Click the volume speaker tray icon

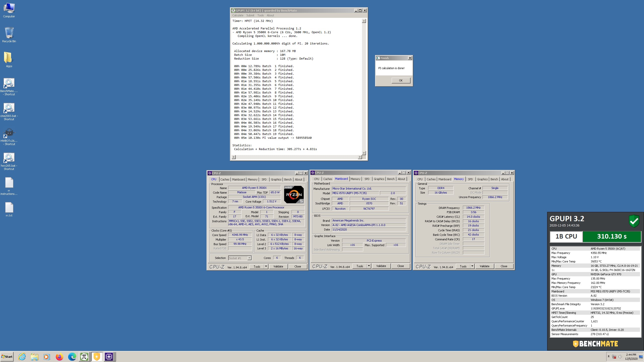click(x=620, y=356)
